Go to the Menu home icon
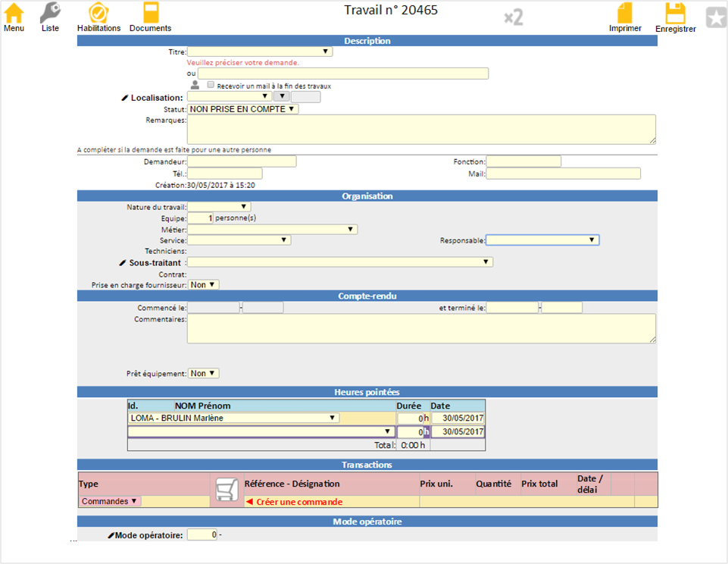The width and height of the screenshot is (728, 564). (x=14, y=13)
